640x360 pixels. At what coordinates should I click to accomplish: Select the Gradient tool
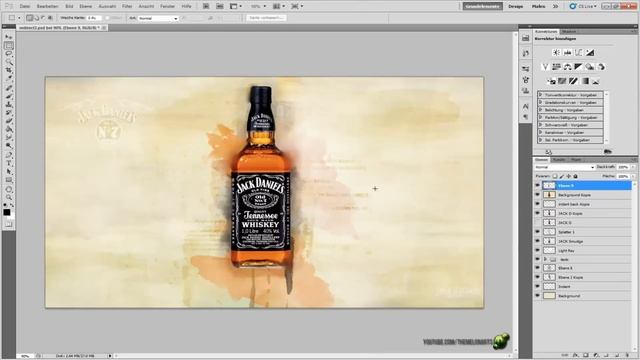(x=9, y=129)
